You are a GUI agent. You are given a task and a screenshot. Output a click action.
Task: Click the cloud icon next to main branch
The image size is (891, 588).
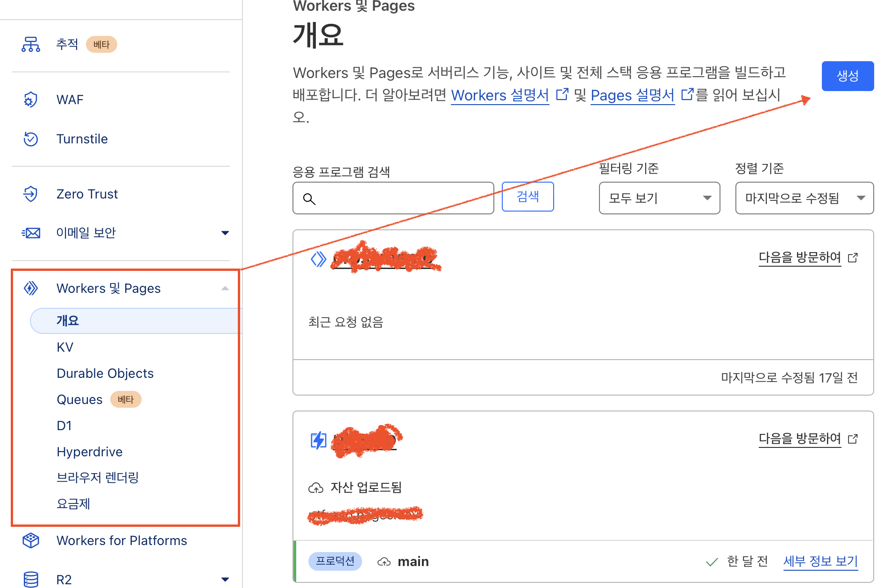tap(384, 561)
